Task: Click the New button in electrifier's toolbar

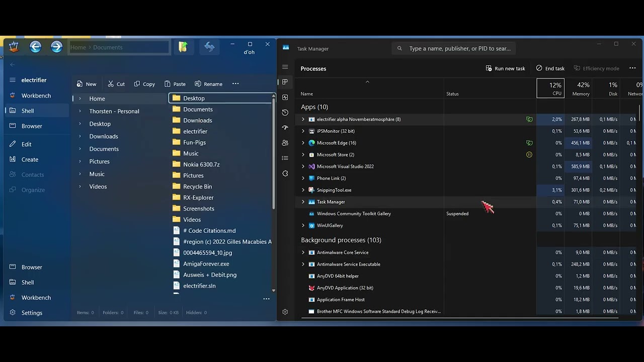Action: tap(87, 84)
